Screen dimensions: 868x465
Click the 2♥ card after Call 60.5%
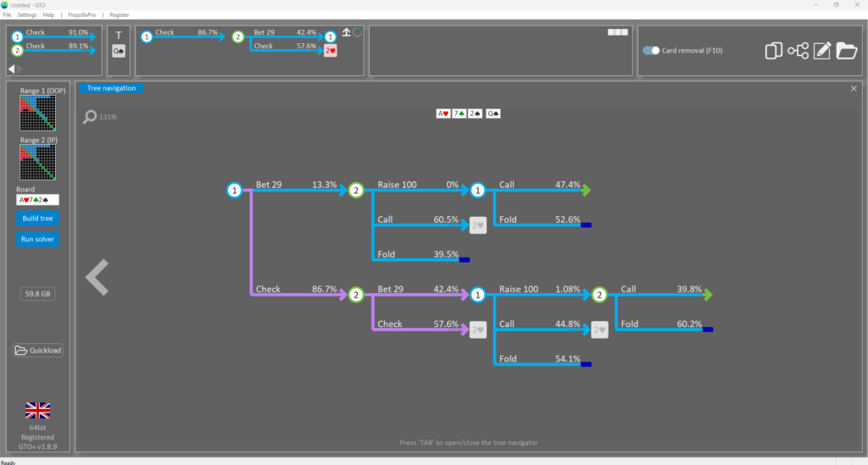coord(478,225)
